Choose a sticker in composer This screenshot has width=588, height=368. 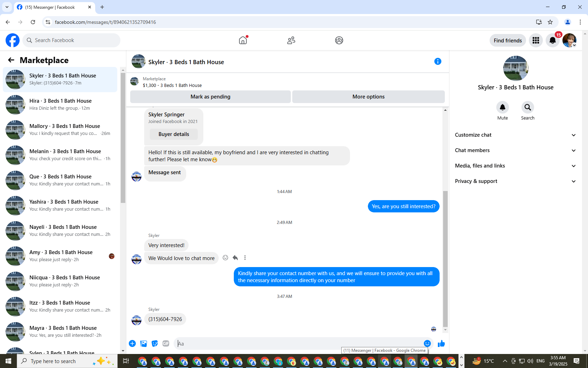[155, 343]
